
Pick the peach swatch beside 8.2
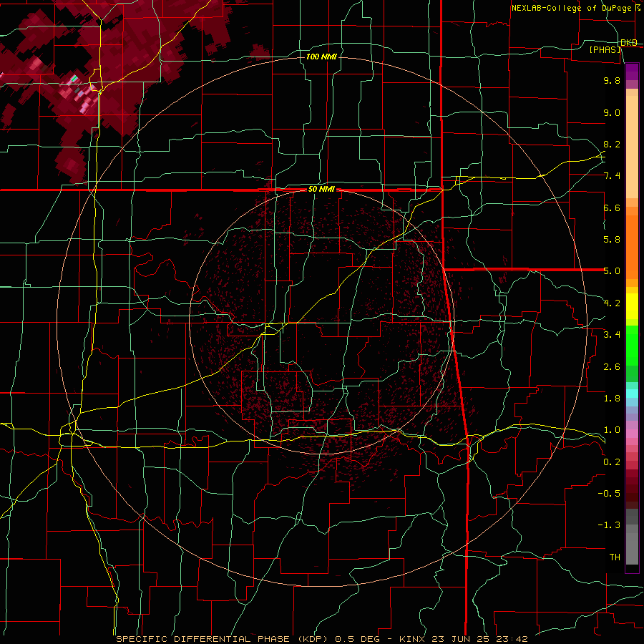[x=632, y=147]
